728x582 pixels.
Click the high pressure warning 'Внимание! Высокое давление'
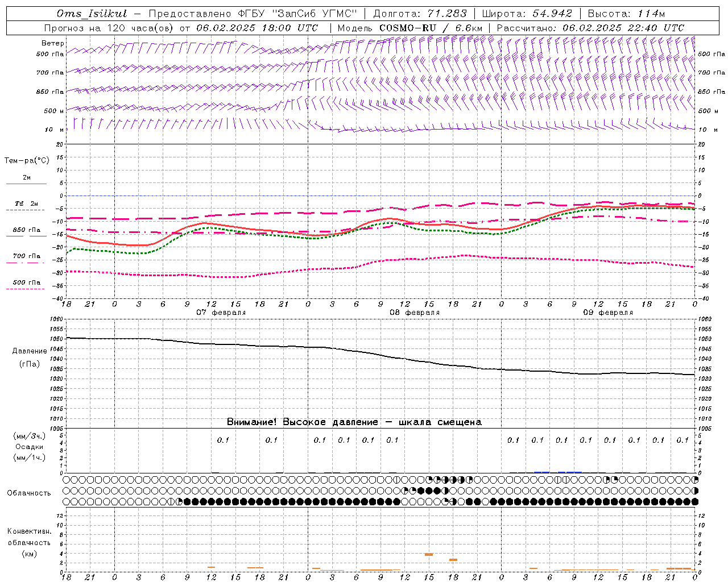click(303, 422)
